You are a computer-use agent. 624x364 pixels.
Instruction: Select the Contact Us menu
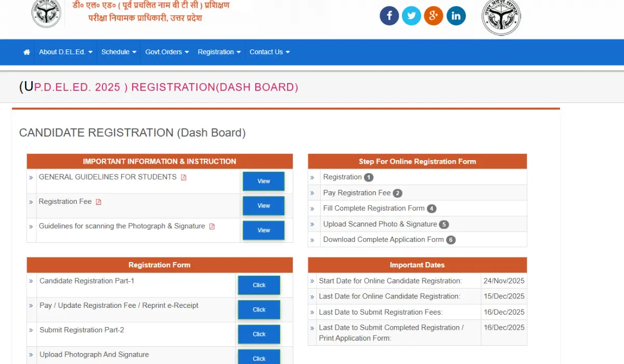269,51
